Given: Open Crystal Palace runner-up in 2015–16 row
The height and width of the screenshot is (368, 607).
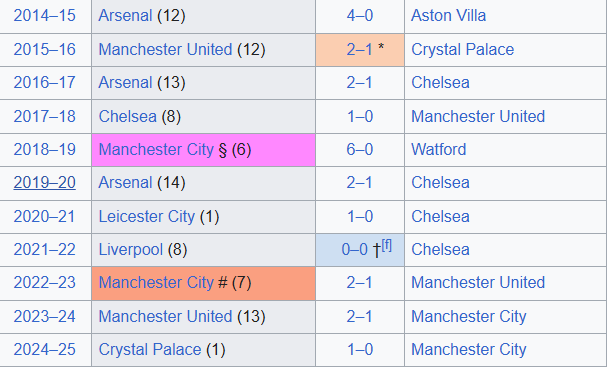Looking at the screenshot, I should [463, 50].
